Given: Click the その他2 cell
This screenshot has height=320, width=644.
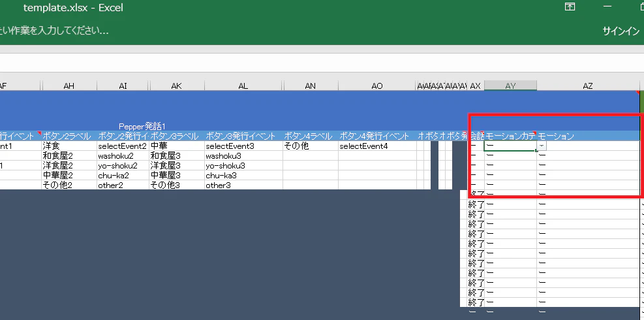Looking at the screenshot, I should point(69,185).
